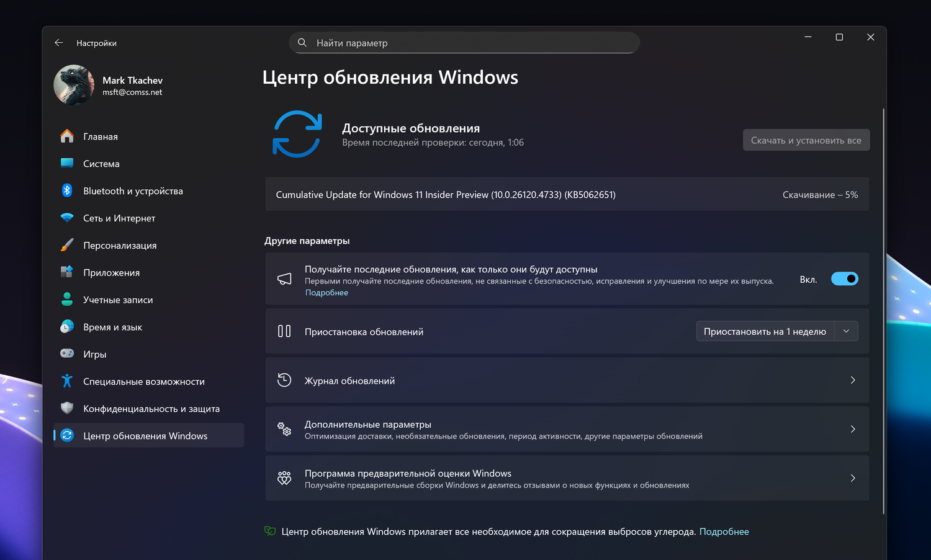The height and width of the screenshot is (560, 931).
Task: Click the Вкл. toggle state label
Action: pos(808,280)
